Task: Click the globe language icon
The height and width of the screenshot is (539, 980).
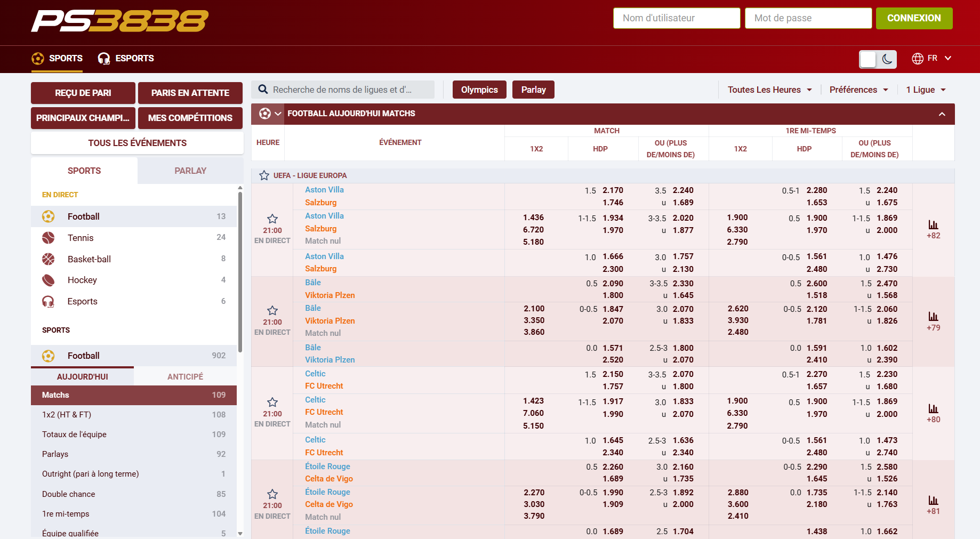Action: 918,58
